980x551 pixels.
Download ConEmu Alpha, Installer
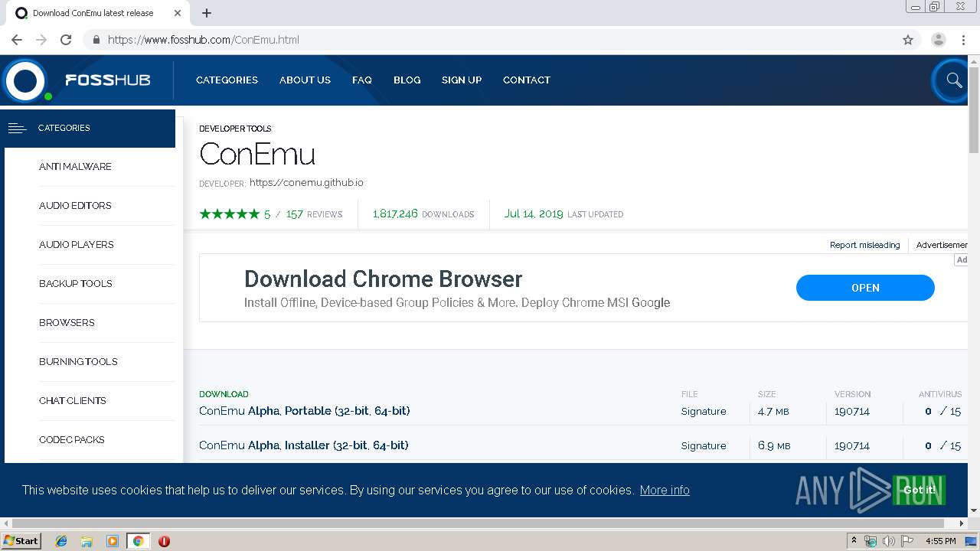point(303,445)
